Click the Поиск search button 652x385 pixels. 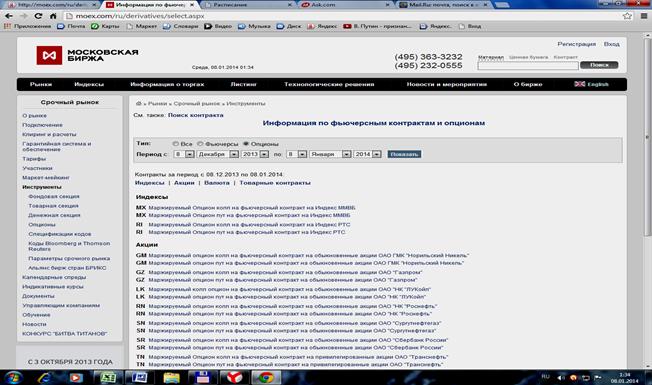click(599, 65)
